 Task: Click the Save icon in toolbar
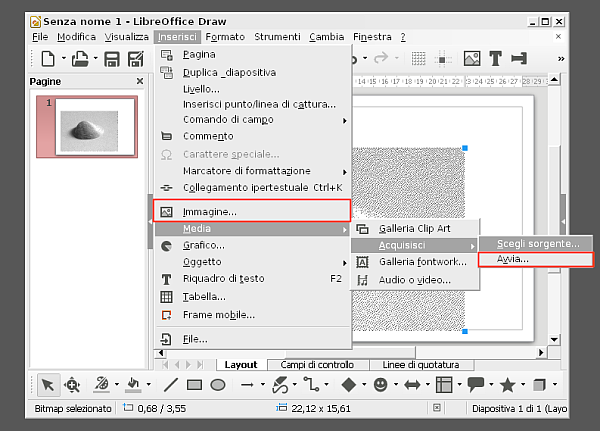pyautogui.click(x=112, y=59)
